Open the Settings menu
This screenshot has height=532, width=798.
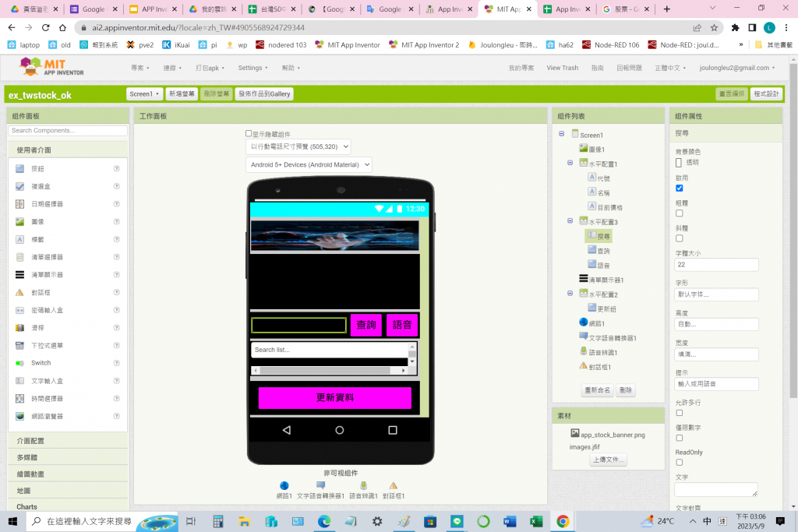pos(253,68)
